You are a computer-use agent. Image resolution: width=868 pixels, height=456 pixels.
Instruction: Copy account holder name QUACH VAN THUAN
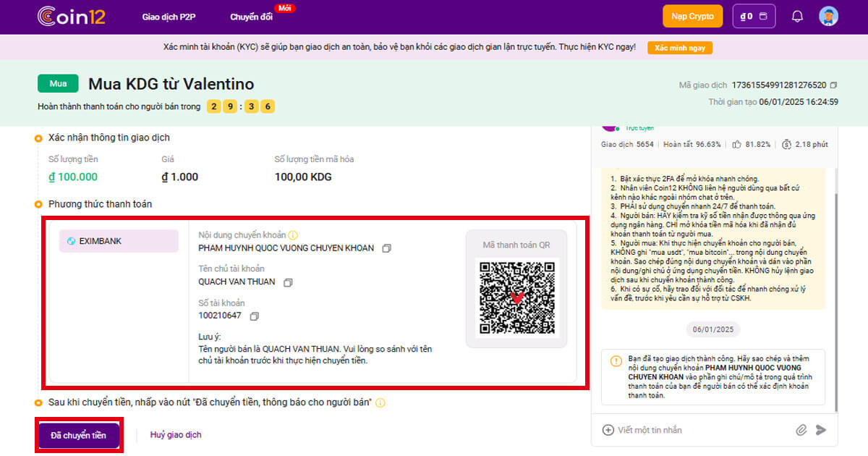coord(288,282)
